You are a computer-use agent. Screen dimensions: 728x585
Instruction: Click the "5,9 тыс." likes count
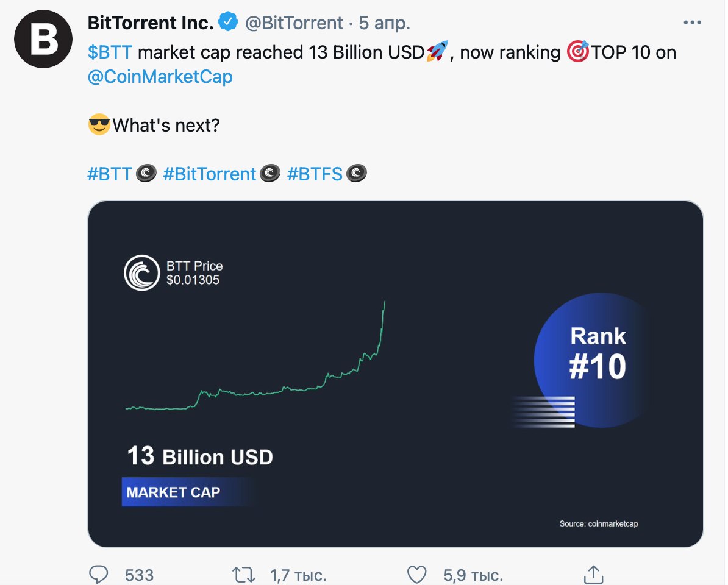point(473,575)
